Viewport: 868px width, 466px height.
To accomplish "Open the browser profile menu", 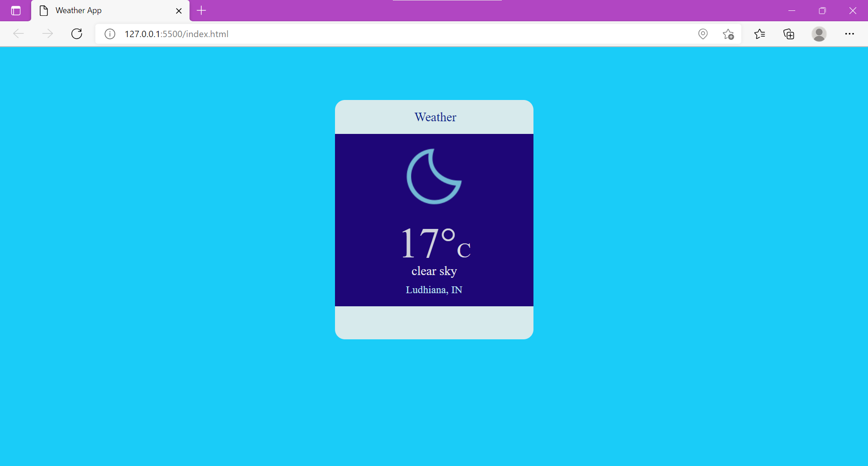I will (x=819, y=34).
